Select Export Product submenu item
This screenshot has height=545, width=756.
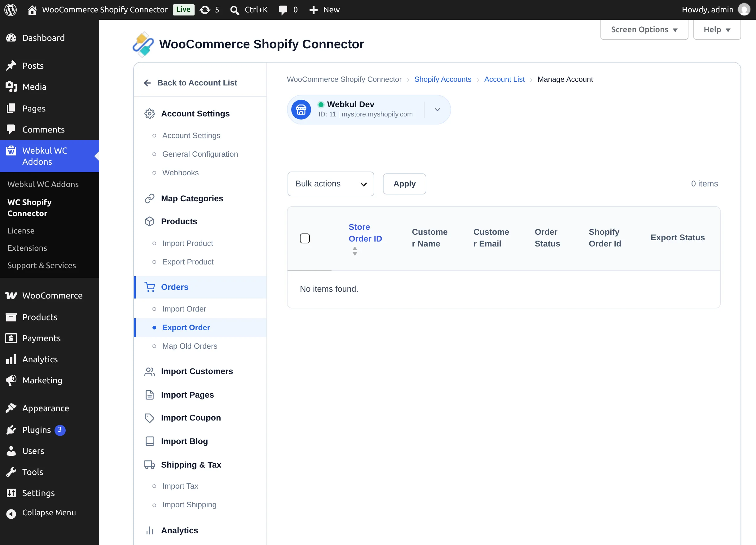pos(188,262)
